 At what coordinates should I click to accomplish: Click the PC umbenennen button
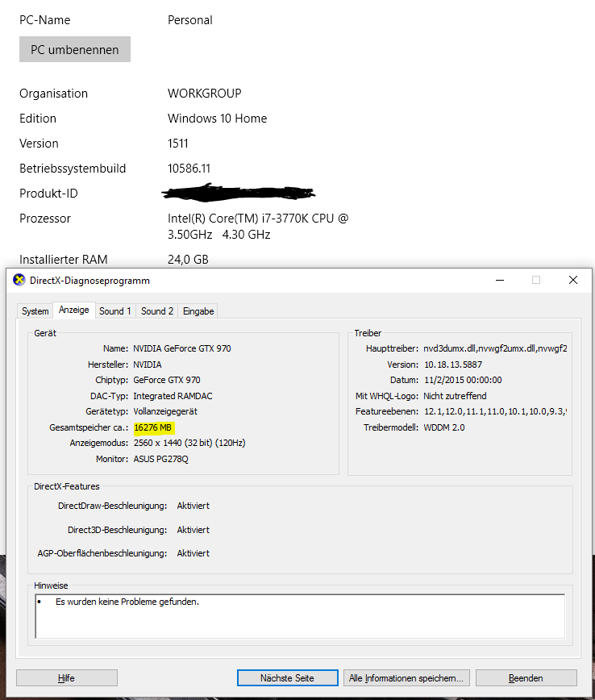[x=75, y=49]
